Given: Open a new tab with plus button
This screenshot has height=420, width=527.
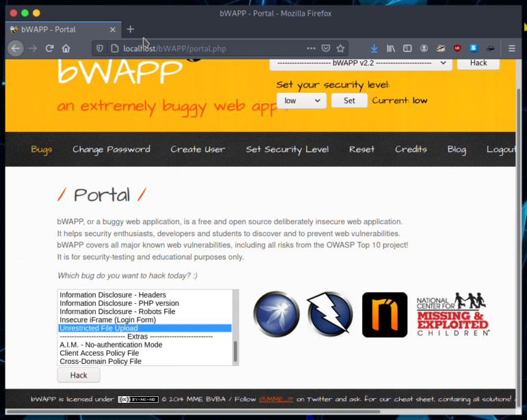Looking at the screenshot, I should 131,29.
